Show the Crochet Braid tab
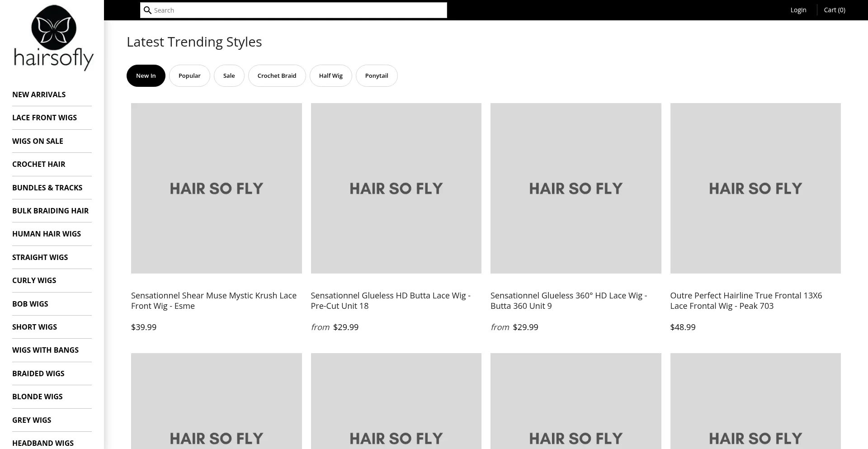Screen dimensions: 868x449 tap(277, 76)
